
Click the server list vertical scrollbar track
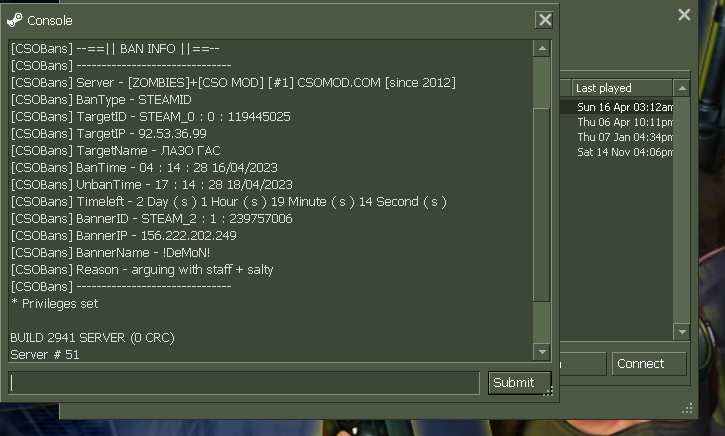(x=682, y=209)
